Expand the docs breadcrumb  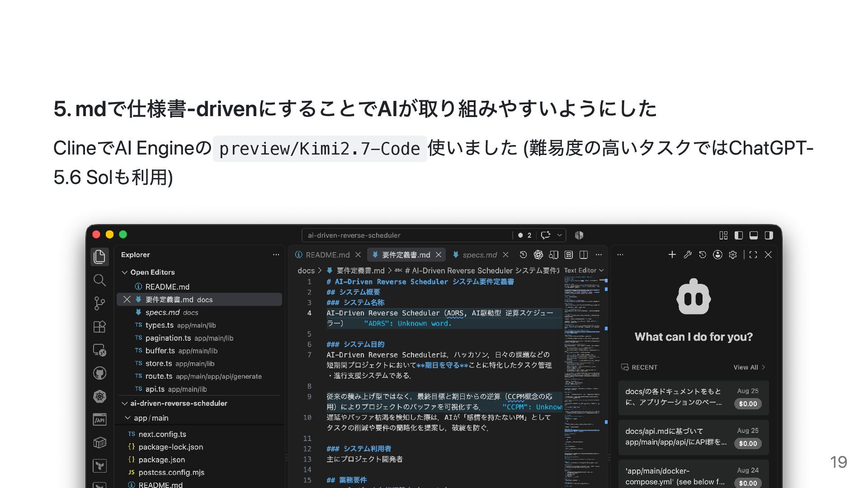coord(306,271)
